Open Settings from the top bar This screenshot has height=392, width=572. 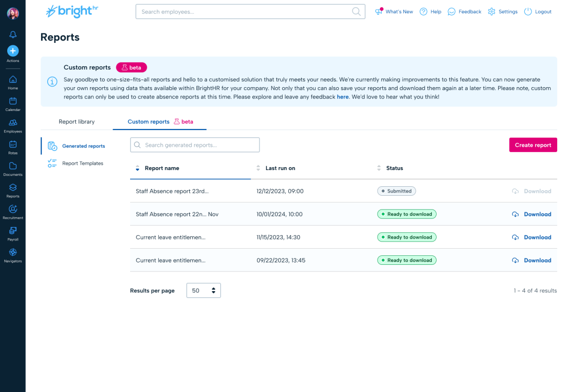tap(502, 11)
